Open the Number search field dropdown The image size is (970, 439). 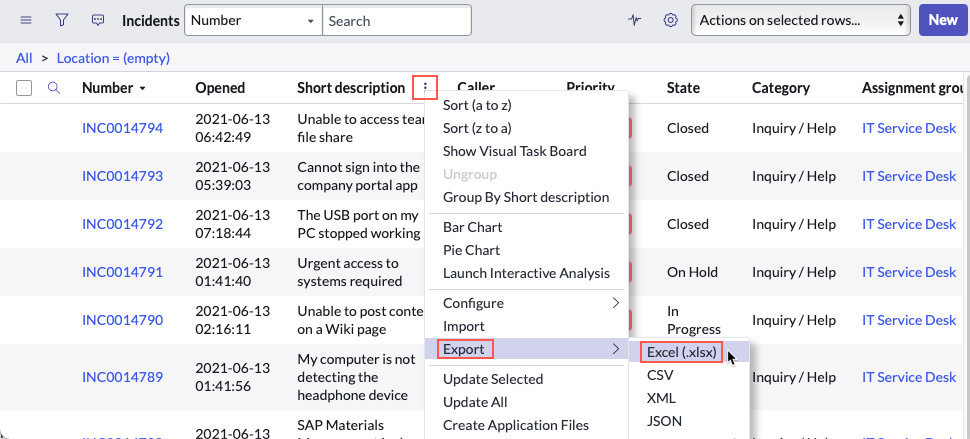(x=254, y=20)
